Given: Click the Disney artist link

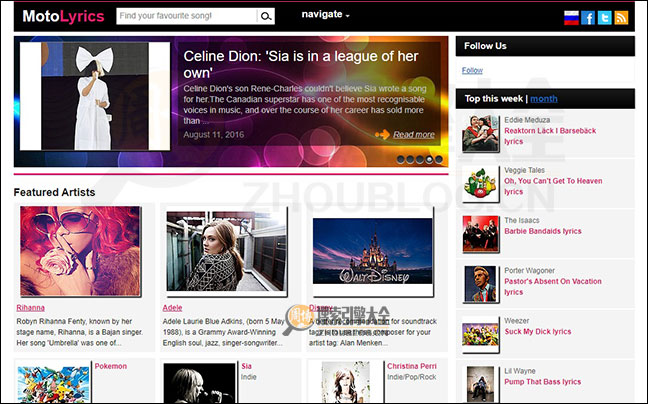Looking at the screenshot, I should 321,308.
